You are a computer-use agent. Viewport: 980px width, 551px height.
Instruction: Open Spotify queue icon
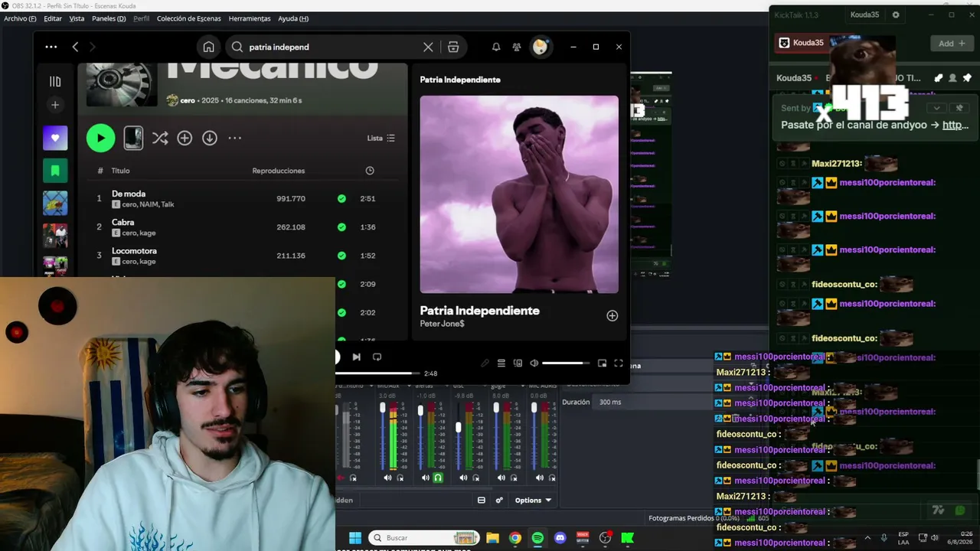click(501, 364)
